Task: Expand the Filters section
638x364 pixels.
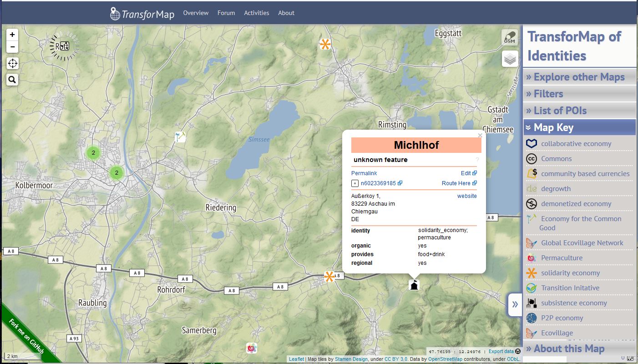Action: (579, 94)
